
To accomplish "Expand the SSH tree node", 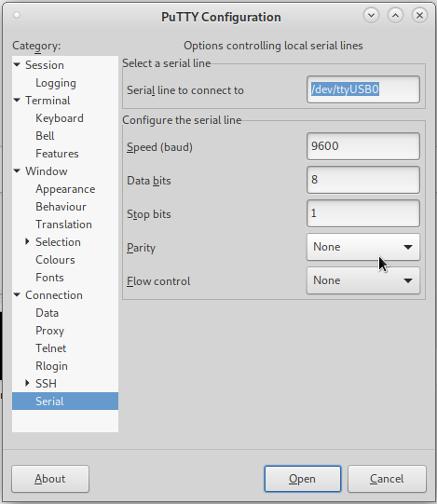I will [x=27, y=383].
